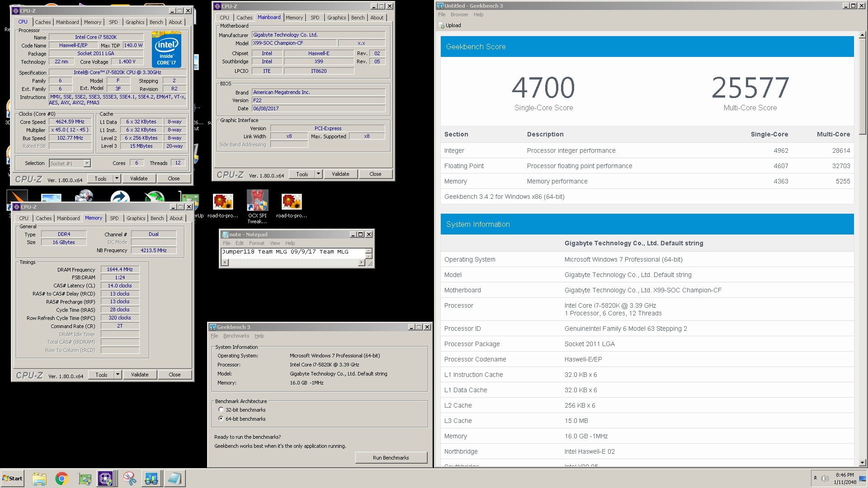The width and height of the screenshot is (868, 488).
Task: Click scroll-up arrow in Geekbench results
Action: tap(862, 35)
